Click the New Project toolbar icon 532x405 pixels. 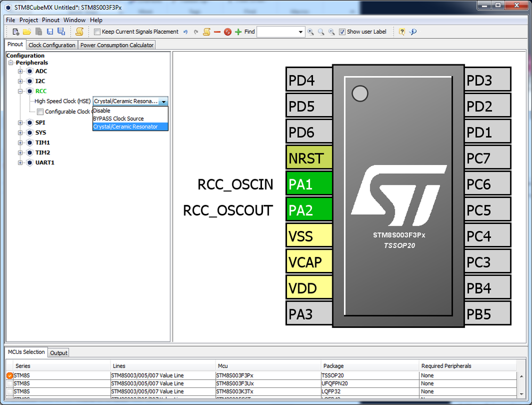click(x=15, y=32)
